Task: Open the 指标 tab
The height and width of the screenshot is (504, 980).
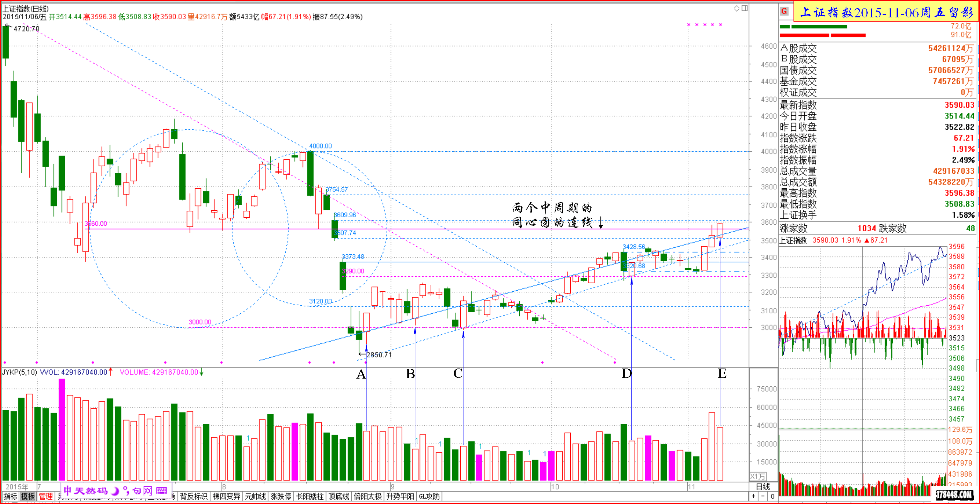Action: [10, 496]
